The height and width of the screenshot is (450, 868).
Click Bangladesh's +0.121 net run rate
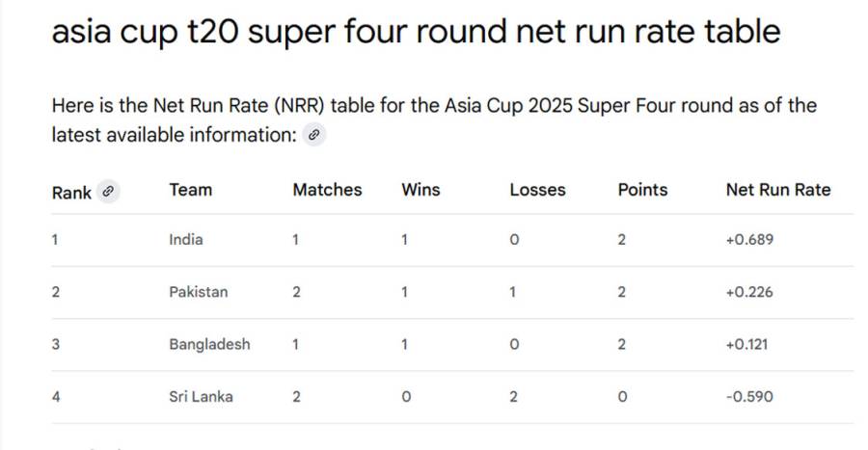point(746,344)
